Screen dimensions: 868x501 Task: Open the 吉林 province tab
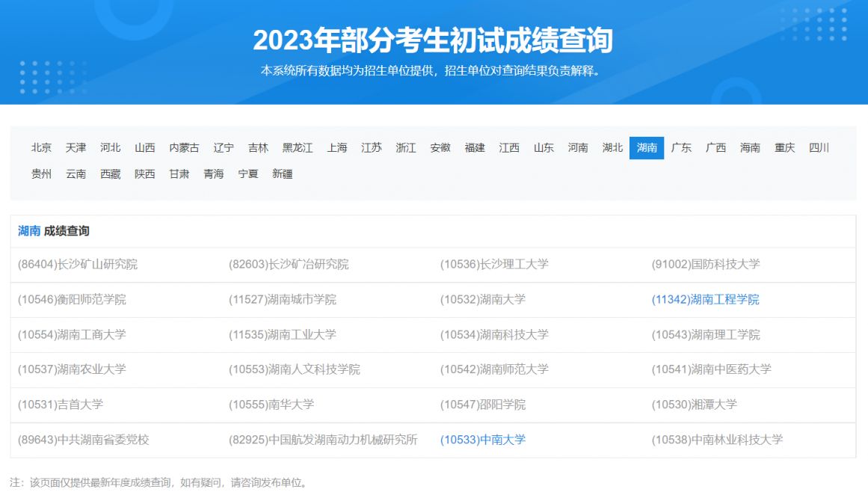(258, 148)
